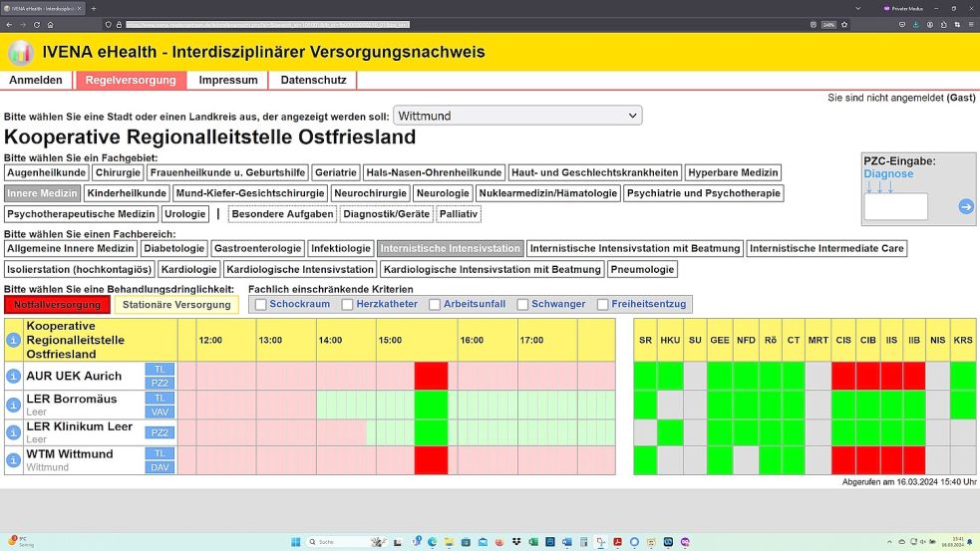
Task: Go back using browser back arrow
Action: (x=9, y=24)
